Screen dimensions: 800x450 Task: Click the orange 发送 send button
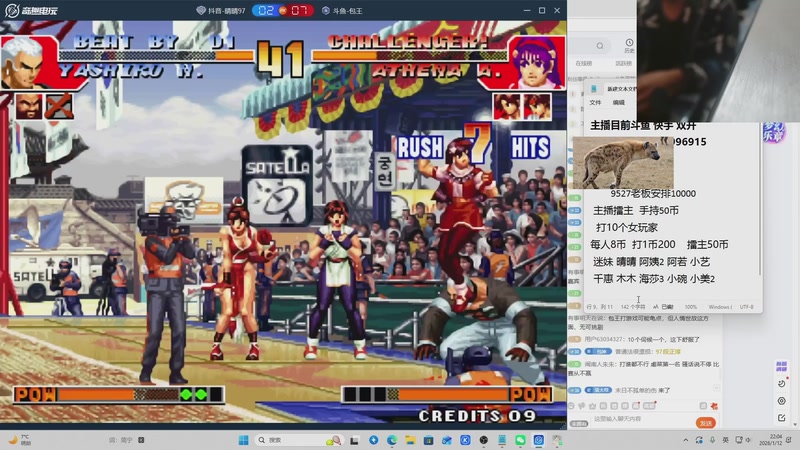(706, 423)
